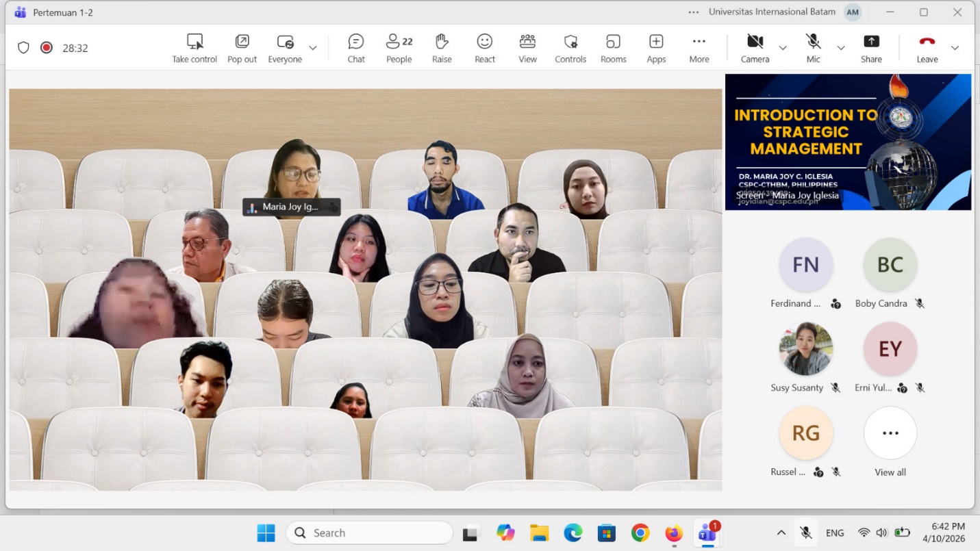
Task: Unmute the Mic
Action: [x=813, y=48]
